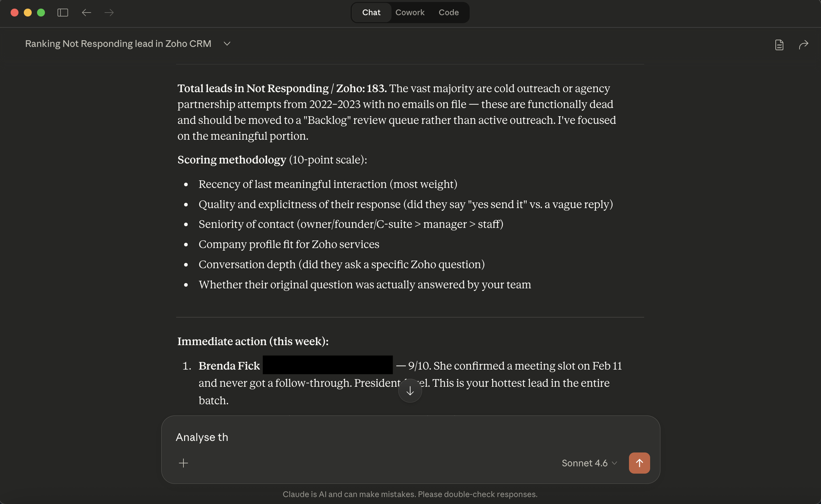Screen dimensions: 821x504
Task: Switch to the Cowork tab
Action: coord(410,13)
